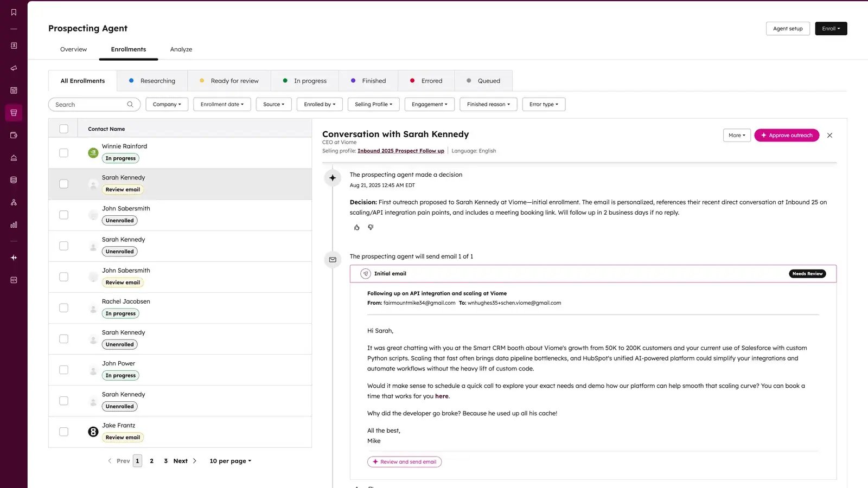This screenshot has width=868, height=488.
Task: Open the reporting bar chart sidebar icon
Action: [x=14, y=224]
